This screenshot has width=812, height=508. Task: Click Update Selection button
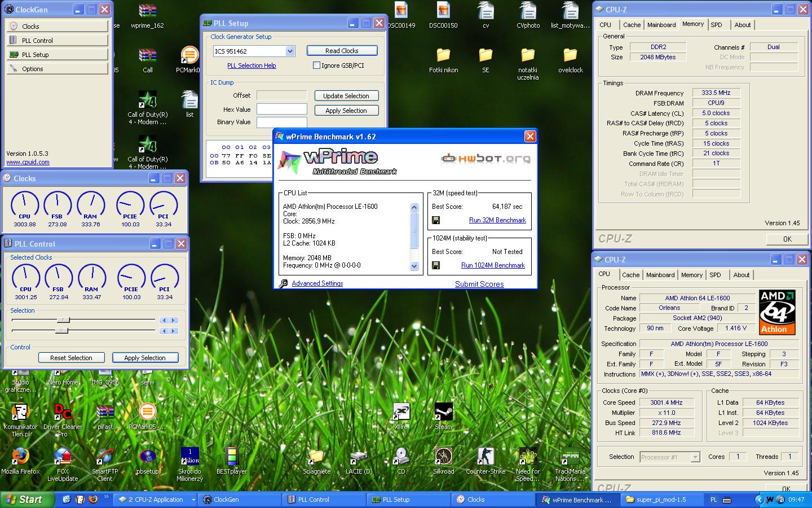[x=346, y=96]
